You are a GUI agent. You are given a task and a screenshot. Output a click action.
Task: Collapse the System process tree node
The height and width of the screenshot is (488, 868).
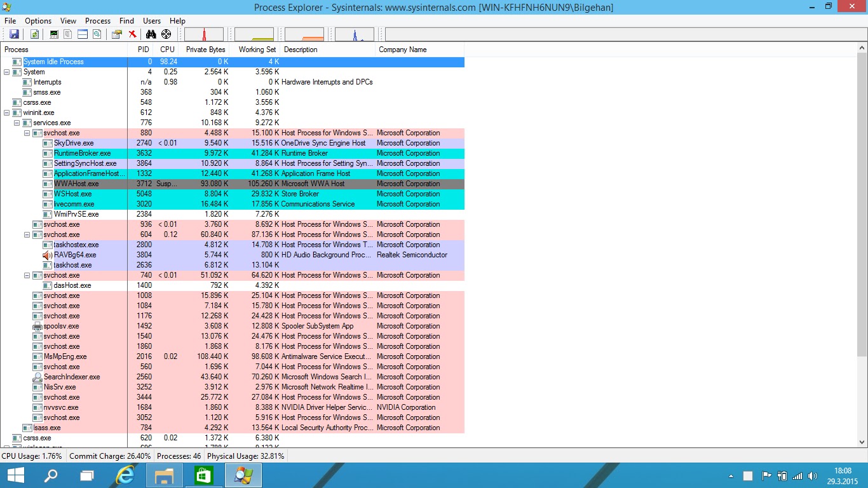6,72
